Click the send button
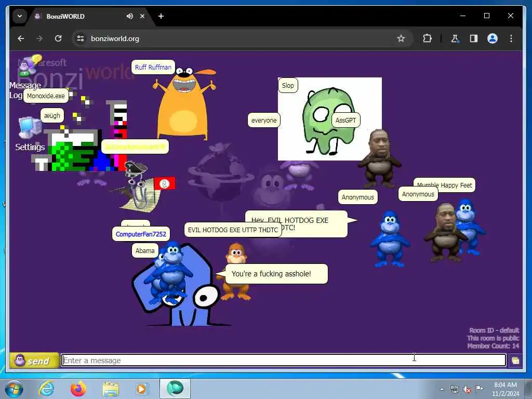Image resolution: width=532 pixels, height=399 pixels. coord(34,361)
